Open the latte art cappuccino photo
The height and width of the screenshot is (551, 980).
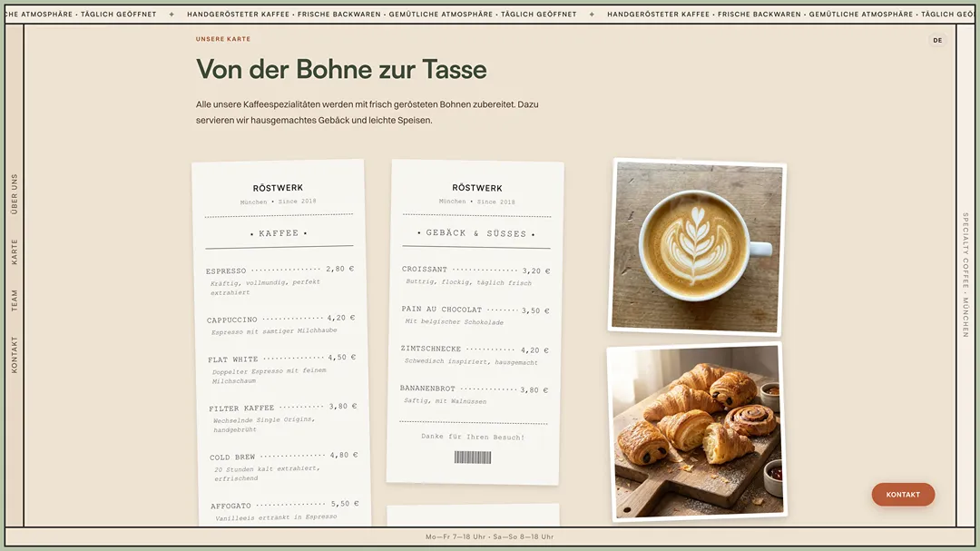pos(699,248)
